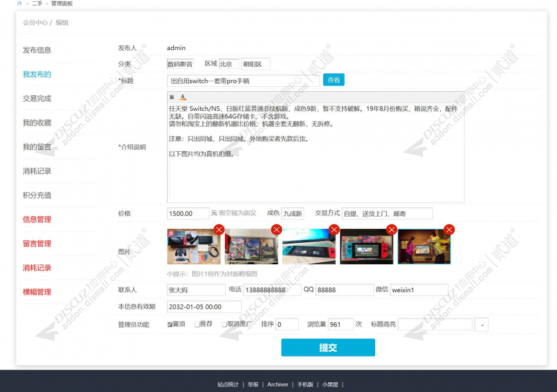Remove the first accessories photo
The height and width of the screenshot is (392, 557).
(219, 230)
